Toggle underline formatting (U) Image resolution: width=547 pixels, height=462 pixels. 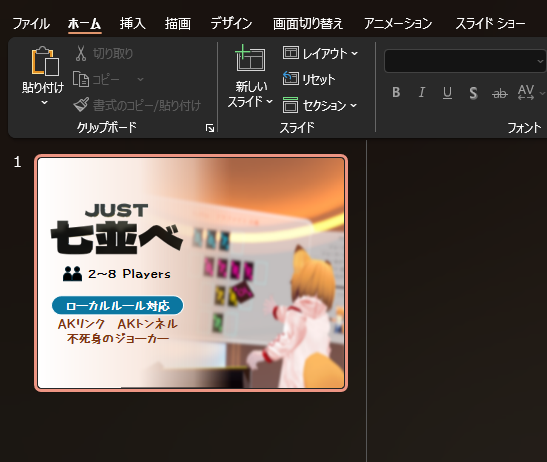tap(447, 92)
